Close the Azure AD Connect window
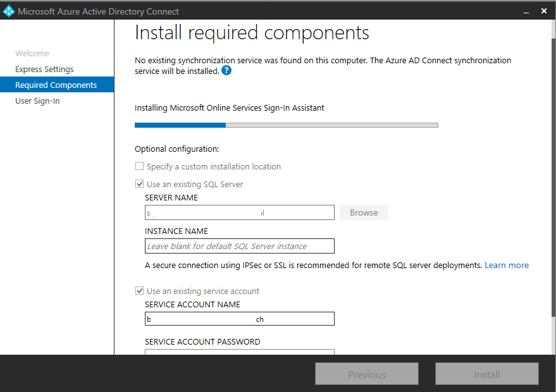 544,11
